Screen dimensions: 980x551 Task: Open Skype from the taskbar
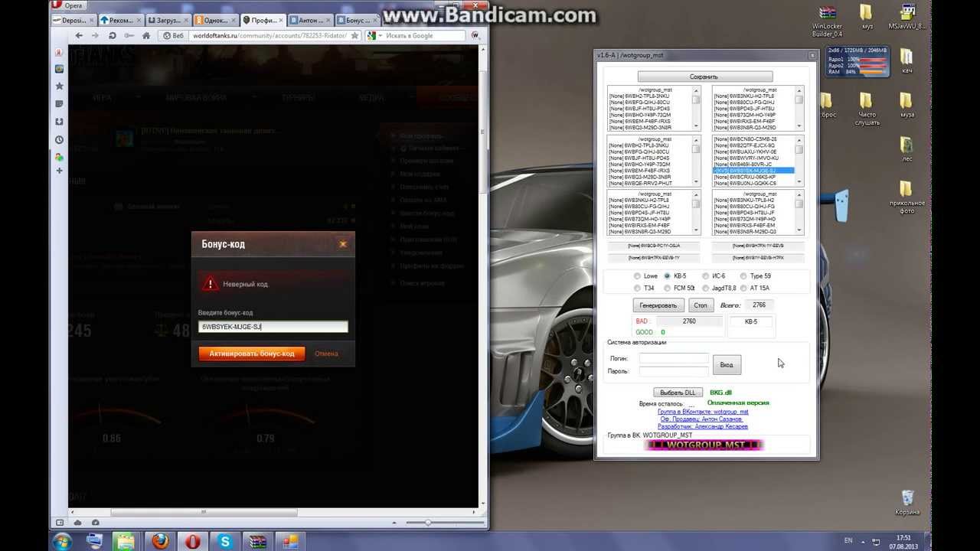(x=225, y=541)
